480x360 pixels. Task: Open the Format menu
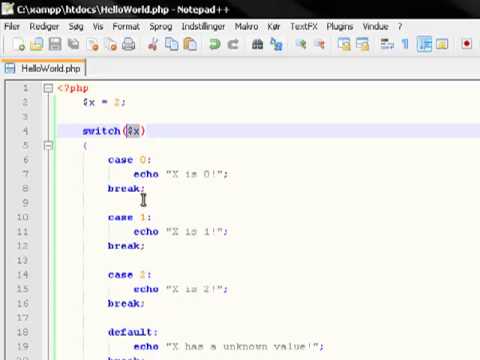click(x=126, y=27)
